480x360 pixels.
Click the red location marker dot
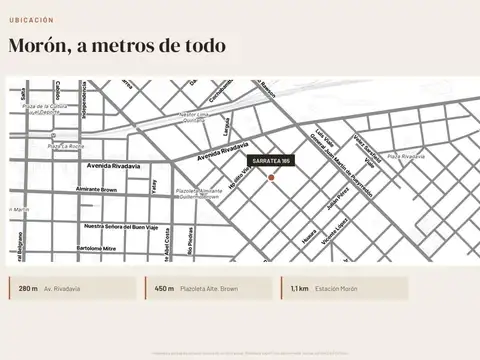point(271,178)
